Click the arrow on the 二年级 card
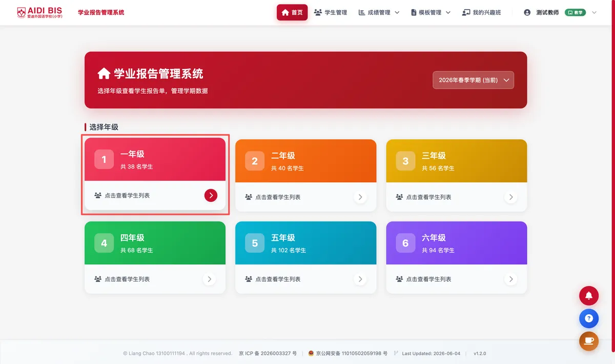Screen dimensions: 615x364 tap(360, 197)
